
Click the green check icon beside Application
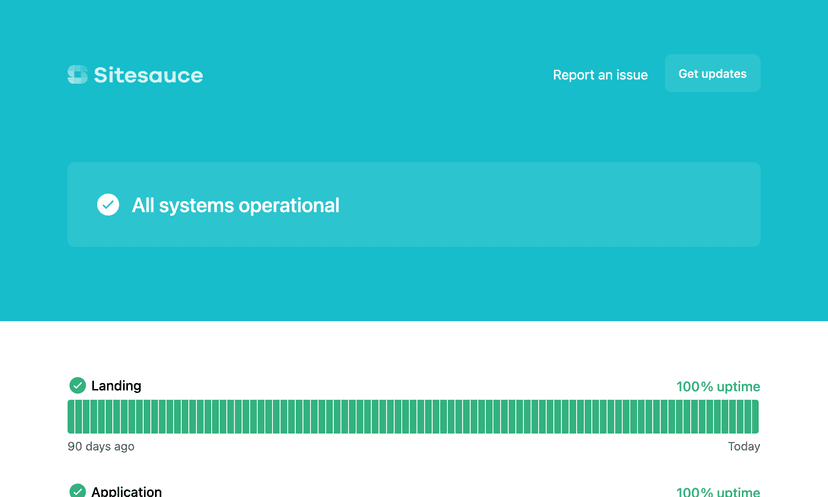77,491
